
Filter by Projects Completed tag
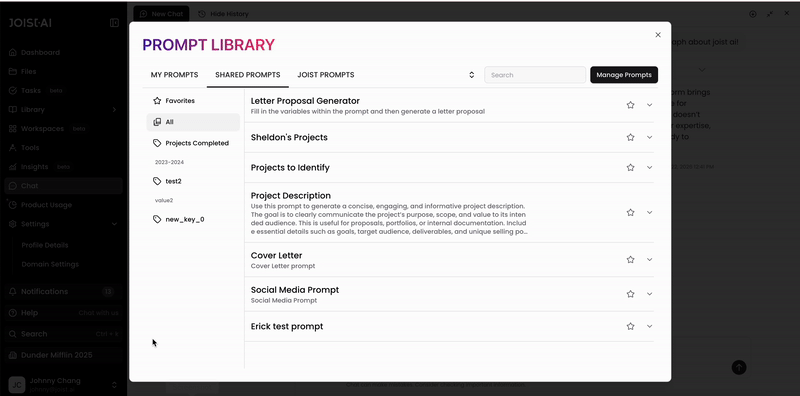point(193,143)
